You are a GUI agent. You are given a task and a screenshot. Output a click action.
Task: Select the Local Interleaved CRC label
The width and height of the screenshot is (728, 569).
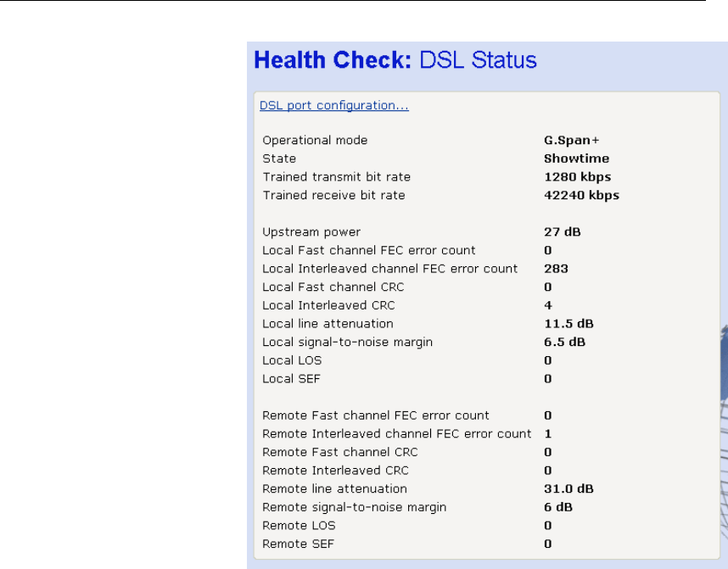click(328, 305)
